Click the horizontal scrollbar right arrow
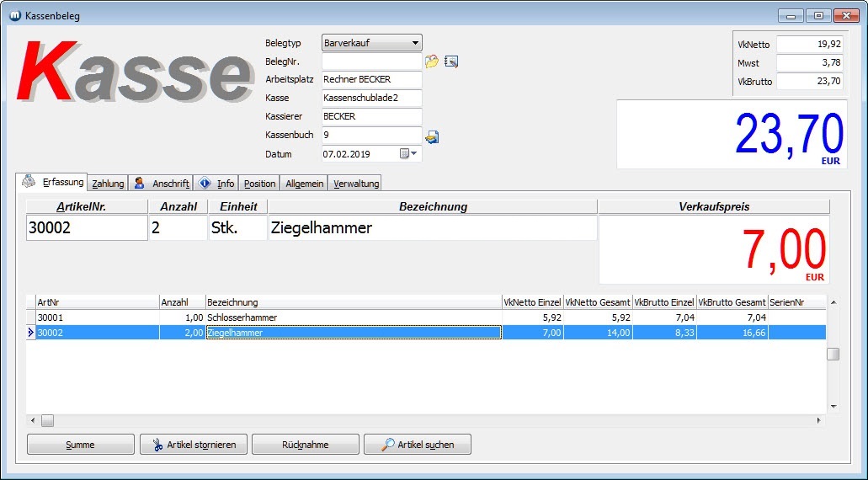The image size is (868, 480). tap(820, 420)
